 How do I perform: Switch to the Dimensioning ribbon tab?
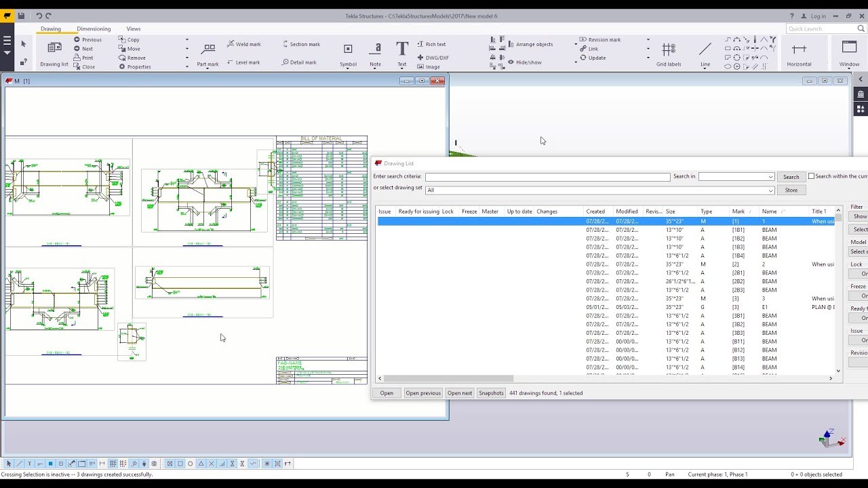click(94, 28)
